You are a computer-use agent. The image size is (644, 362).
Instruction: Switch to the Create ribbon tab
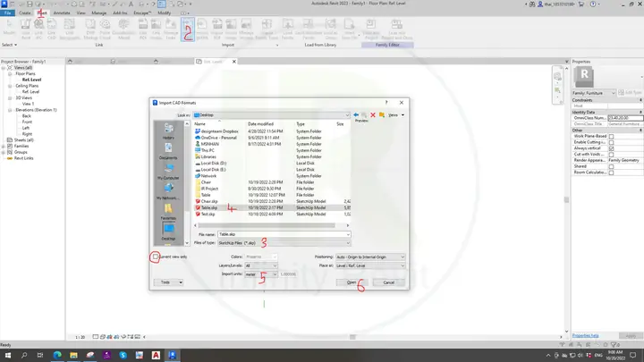point(25,13)
